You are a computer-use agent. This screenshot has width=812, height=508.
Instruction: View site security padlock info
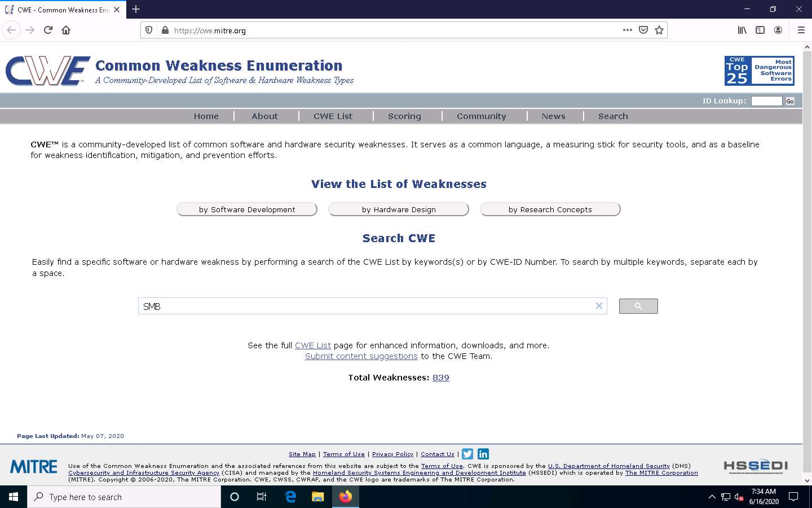pyautogui.click(x=165, y=30)
